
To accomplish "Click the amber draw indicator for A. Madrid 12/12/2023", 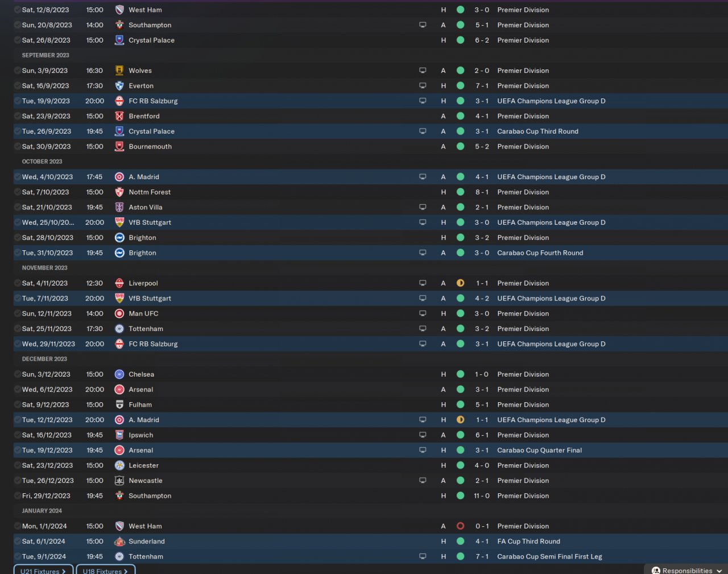I will click(460, 420).
